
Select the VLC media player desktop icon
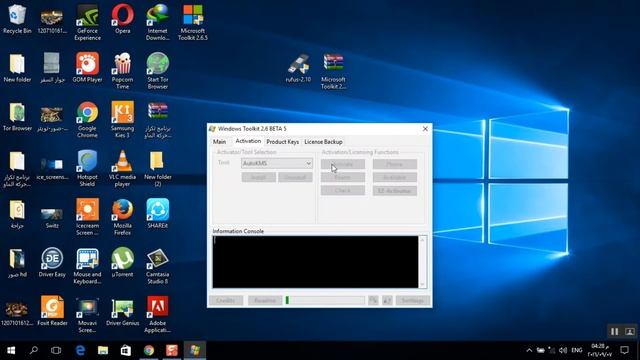click(x=122, y=168)
